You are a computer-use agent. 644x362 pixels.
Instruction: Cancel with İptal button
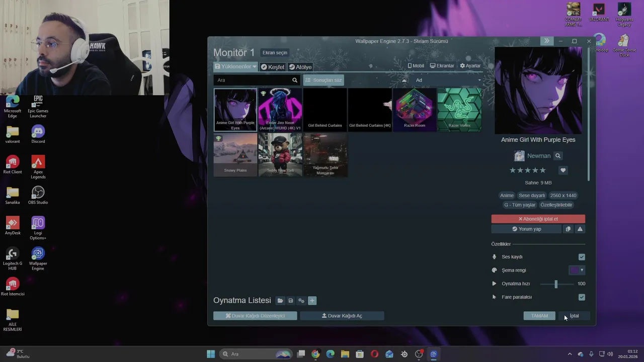pos(574,316)
